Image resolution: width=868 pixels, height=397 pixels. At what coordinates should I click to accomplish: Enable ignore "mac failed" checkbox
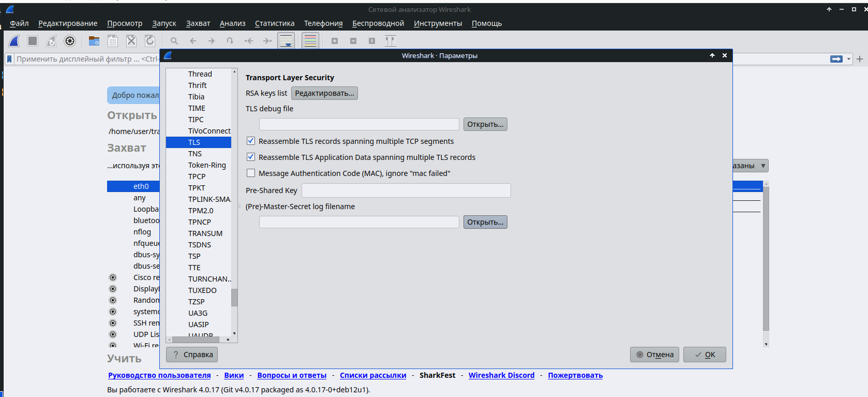[x=251, y=173]
